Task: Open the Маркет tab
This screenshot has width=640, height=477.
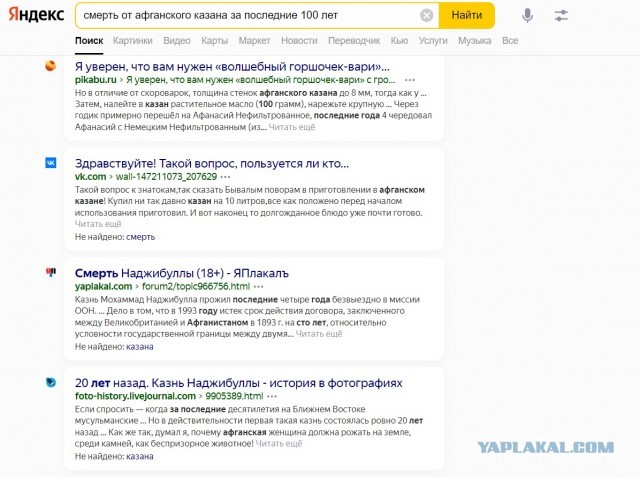Action: pyautogui.click(x=254, y=41)
